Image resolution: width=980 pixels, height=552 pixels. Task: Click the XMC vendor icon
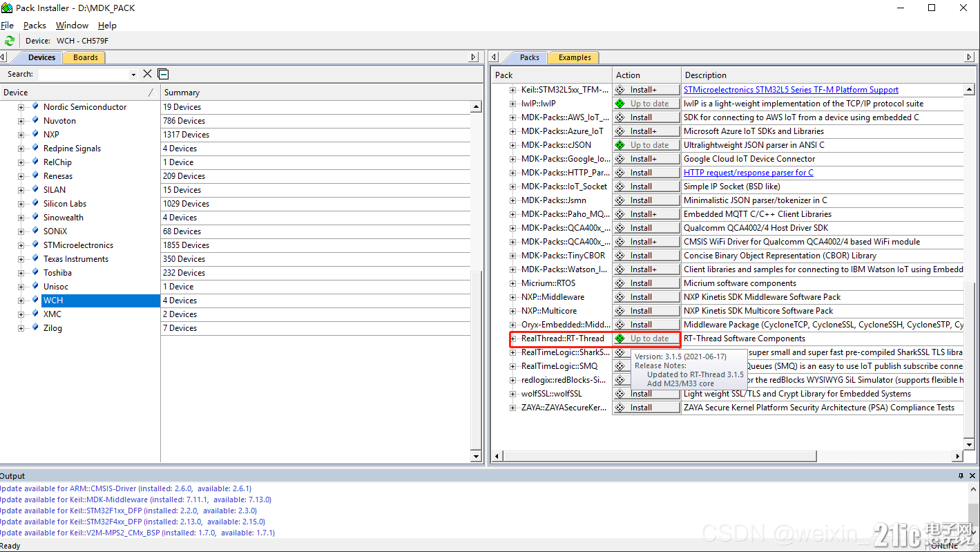coord(35,314)
